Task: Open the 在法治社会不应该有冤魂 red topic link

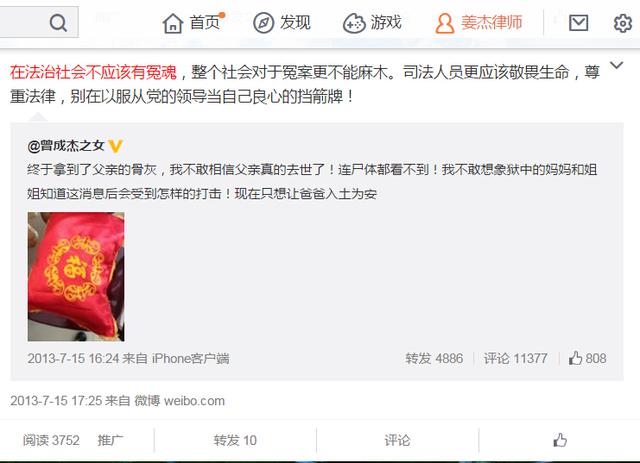Action: [93, 72]
